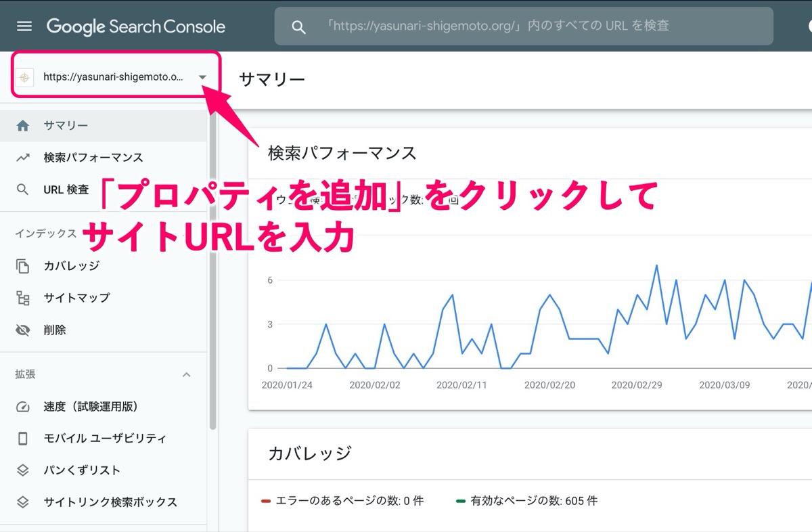Click the pages icon beside カバレッジ
Image resolution: width=812 pixels, height=532 pixels.
(x=23, y=266)
